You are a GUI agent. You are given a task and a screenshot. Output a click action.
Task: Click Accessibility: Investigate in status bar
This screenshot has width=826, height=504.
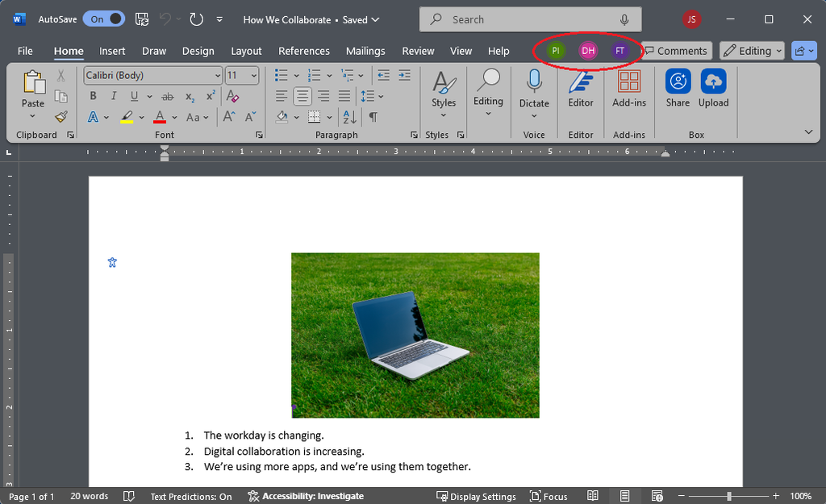[306, 496]
